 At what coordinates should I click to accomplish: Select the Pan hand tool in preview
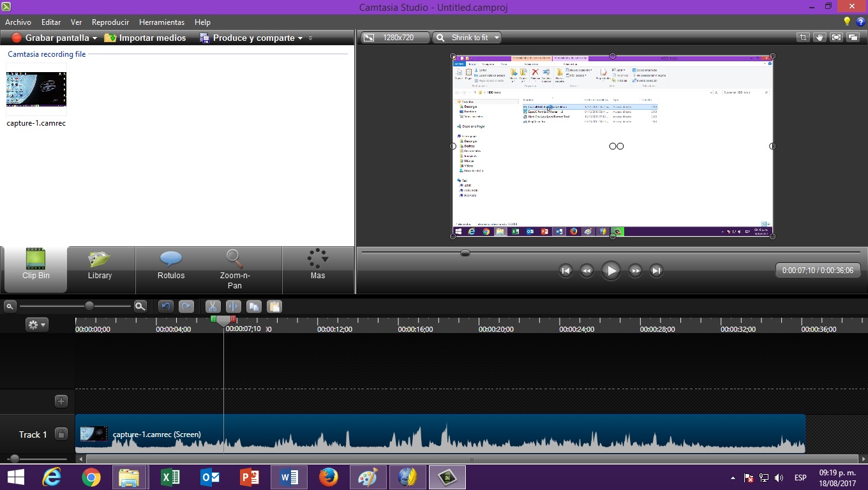(x=820, y=38)
